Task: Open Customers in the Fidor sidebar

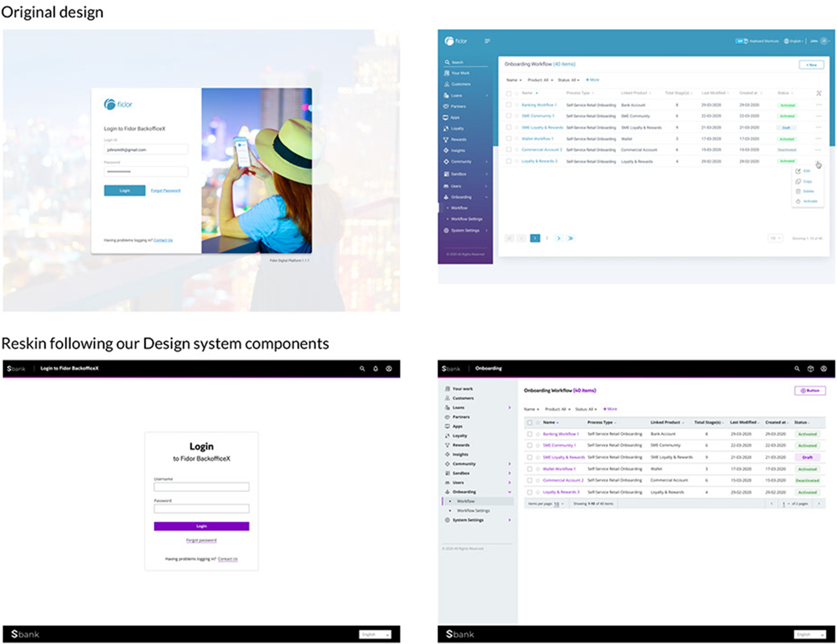Action: pyautogui.click(x=457, y=84)
